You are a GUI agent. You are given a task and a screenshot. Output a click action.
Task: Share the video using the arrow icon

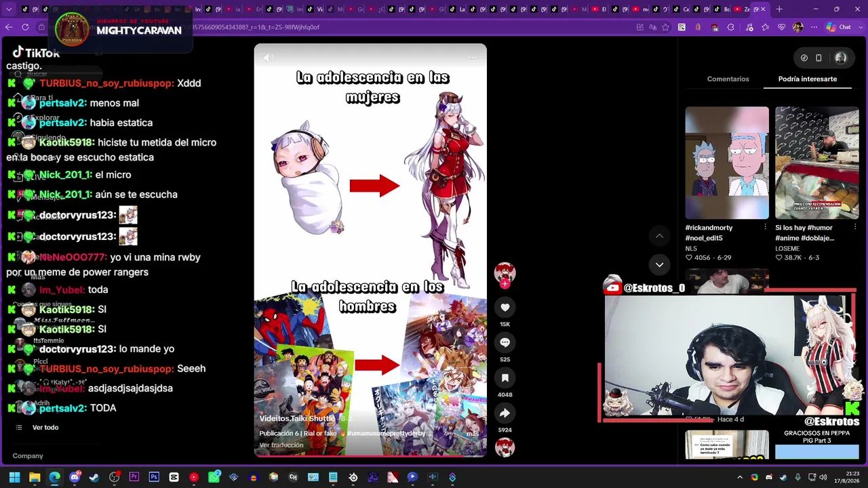(x=505, y=413)
